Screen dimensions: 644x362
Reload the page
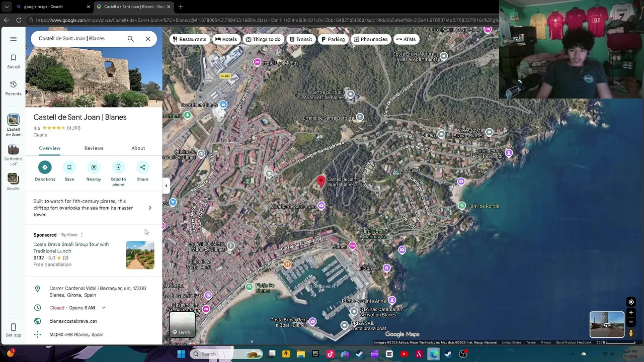tap(19, 20)
